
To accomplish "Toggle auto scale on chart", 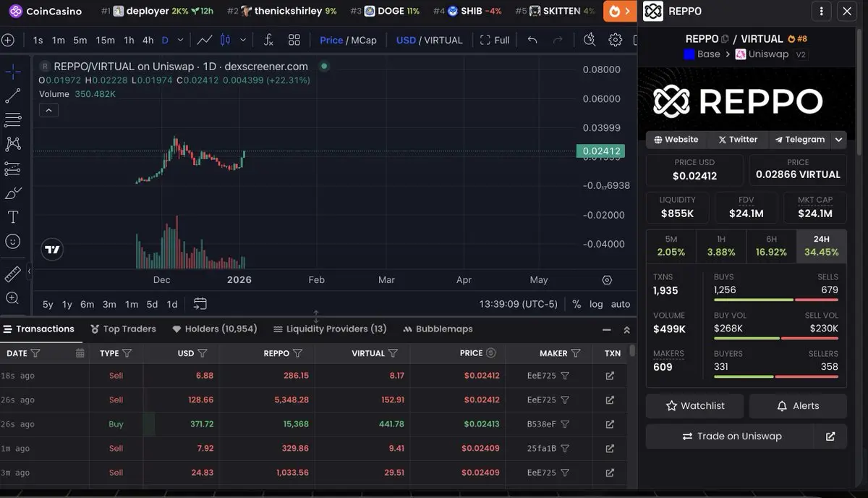I will [621, 304].
